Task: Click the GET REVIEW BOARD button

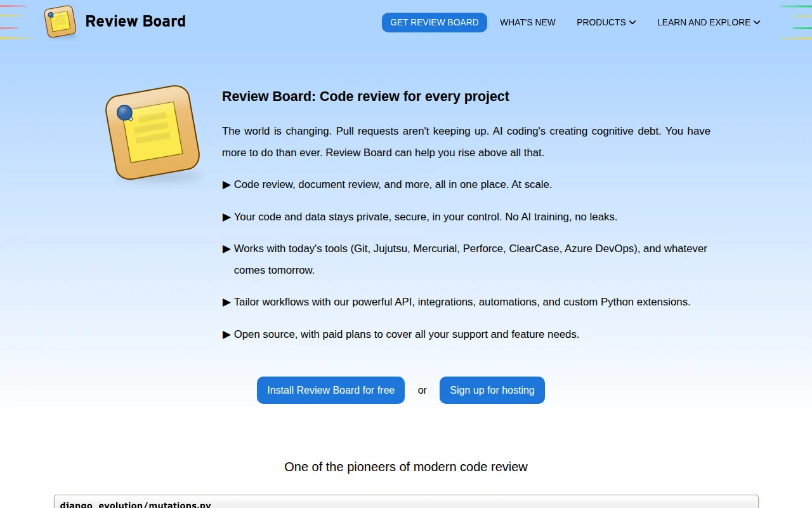Action: click(x=435, y=22)
